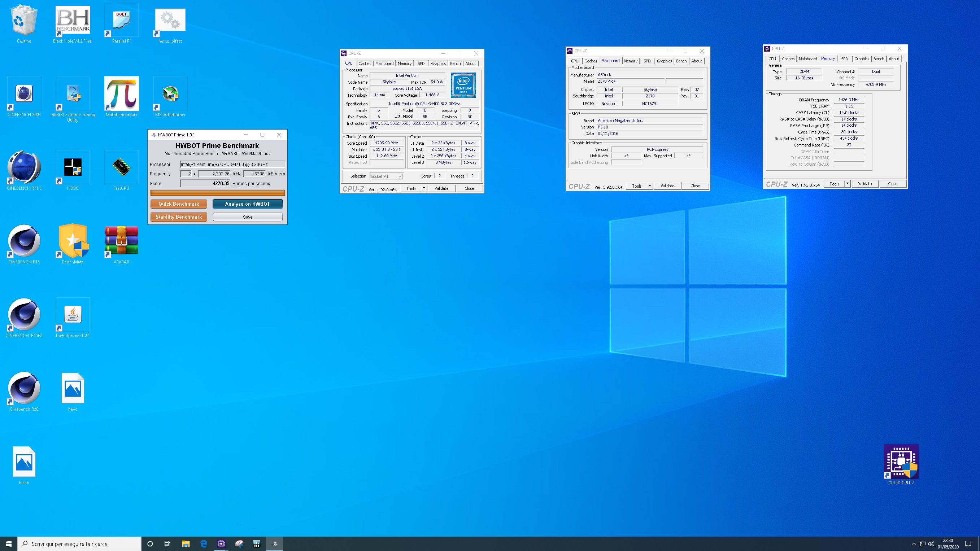Open WinRAR desktop shortcut
This screenshot has height=551, width=980.
point(121,244)
